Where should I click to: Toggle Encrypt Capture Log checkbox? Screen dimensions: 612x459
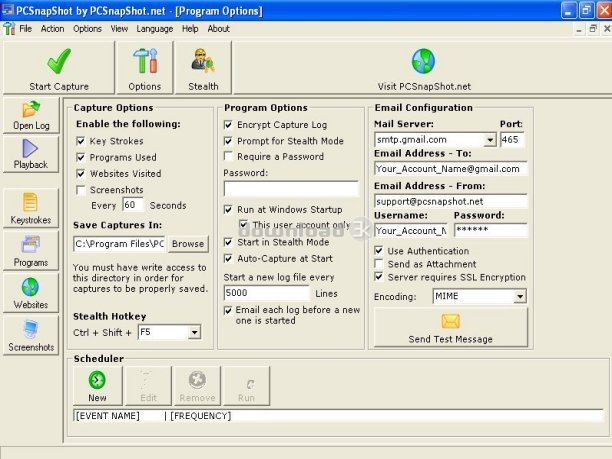[228, 125]
